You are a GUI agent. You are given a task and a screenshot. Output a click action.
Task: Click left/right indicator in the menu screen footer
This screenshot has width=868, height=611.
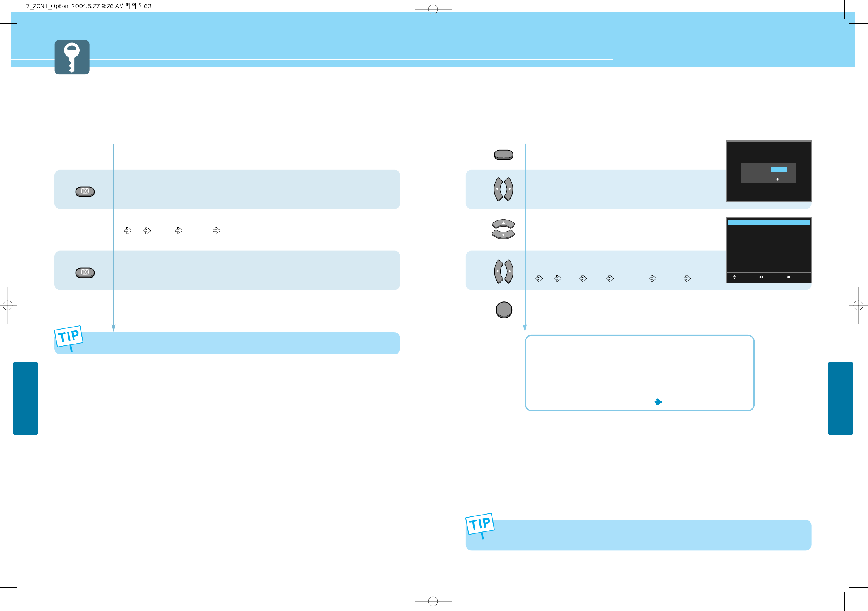pyautogui.click(x=761, y=277)
